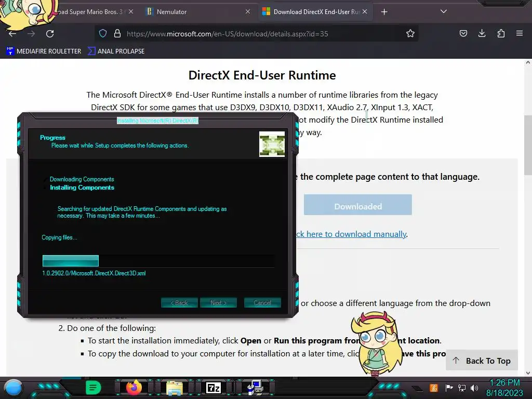Click Cancel in the DirectX installer
The height and width of the screenshot is (399, 532).
click(262, 303)
